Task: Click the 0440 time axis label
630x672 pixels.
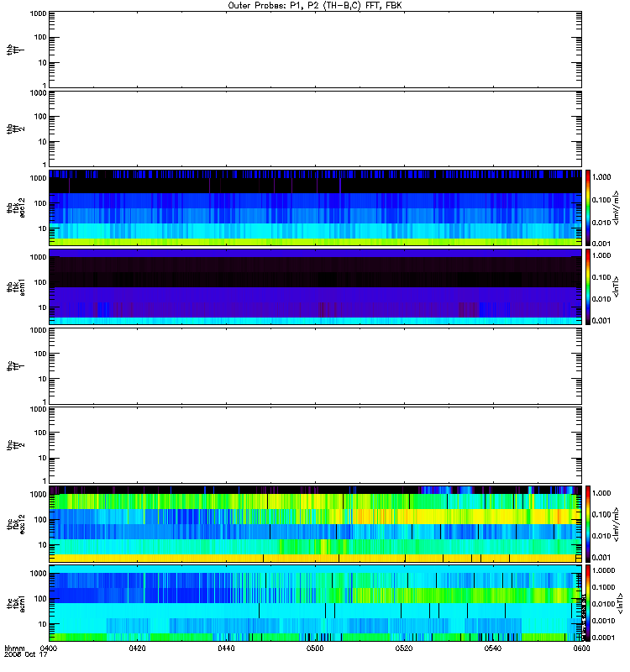Action: [x=226, y=648]
